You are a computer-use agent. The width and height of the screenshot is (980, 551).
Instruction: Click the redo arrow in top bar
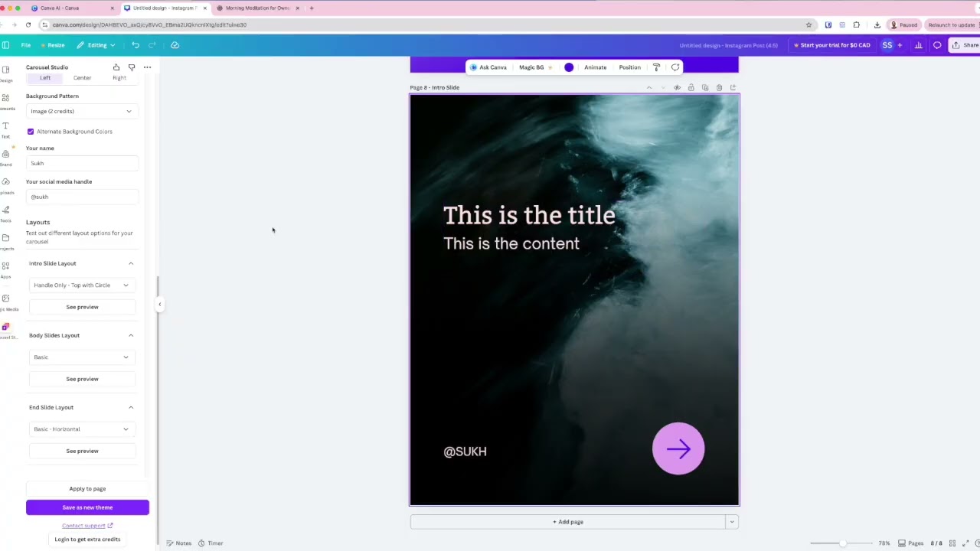152,45
